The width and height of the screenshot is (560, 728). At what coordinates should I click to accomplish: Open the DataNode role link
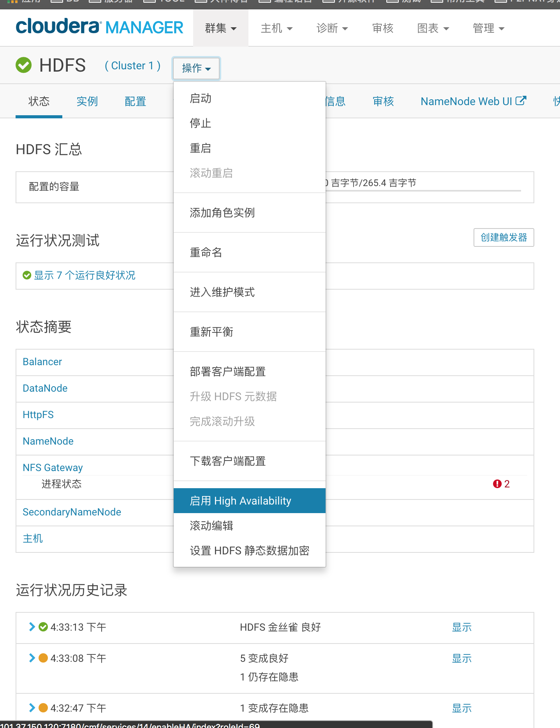pyautogui.click(x=45, y=388)
